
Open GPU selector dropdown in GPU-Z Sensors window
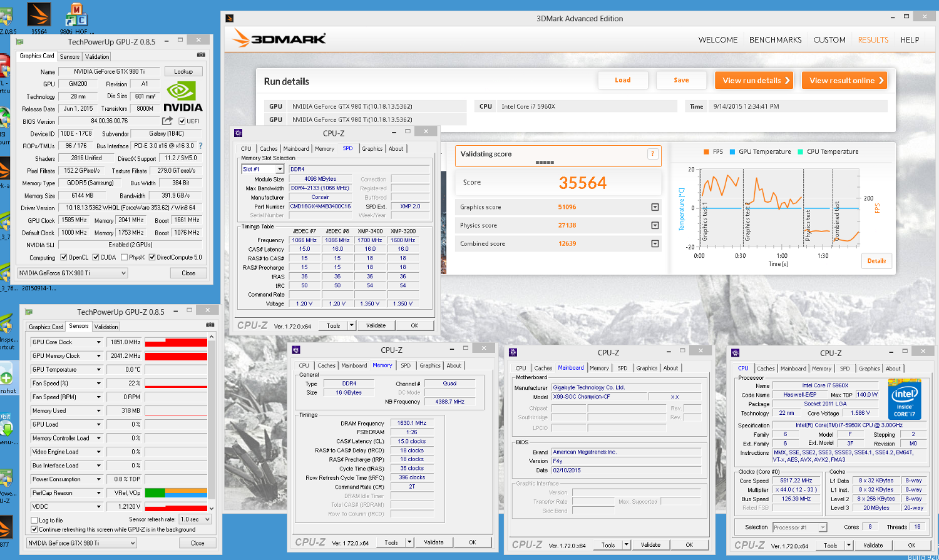coord(81,543)
